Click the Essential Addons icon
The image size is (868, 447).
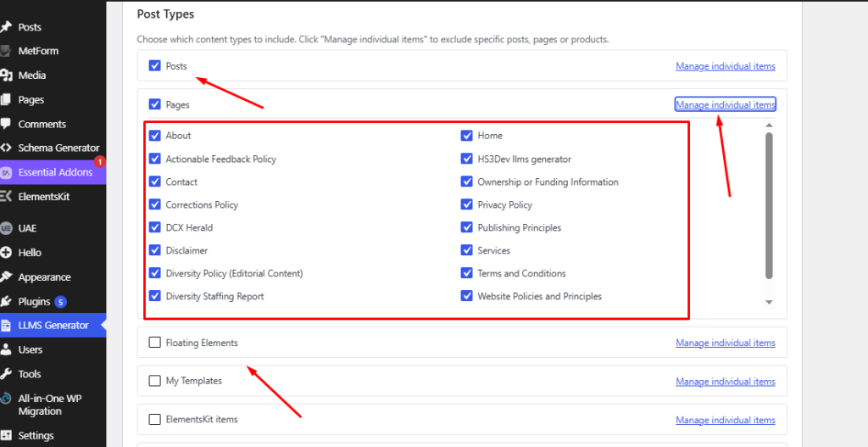coord(6,172)
